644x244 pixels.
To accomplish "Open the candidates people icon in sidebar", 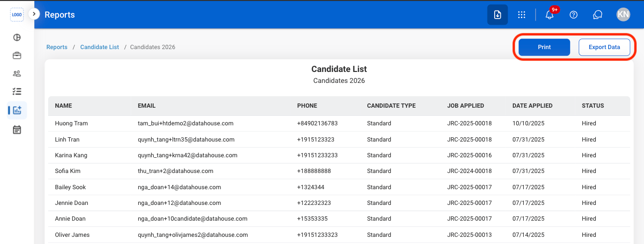I will [x=17, y=73].
